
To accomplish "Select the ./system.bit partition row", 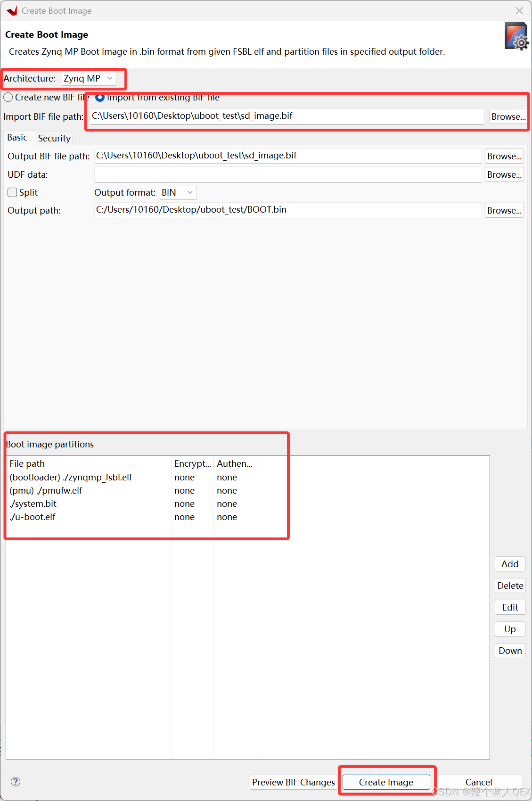I will click(x=248, y=504).
